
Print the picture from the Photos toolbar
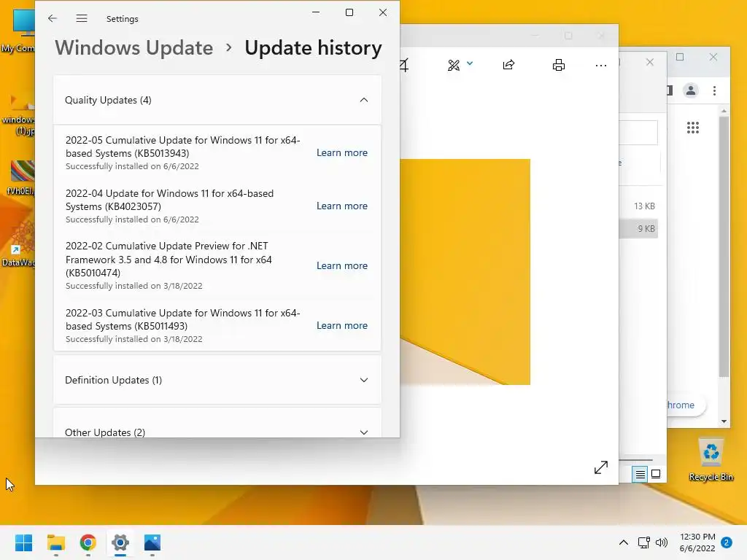558,65
